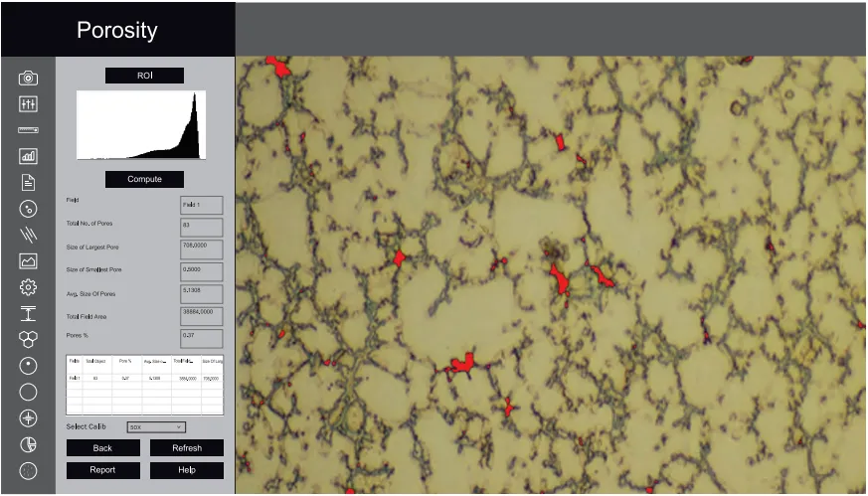Open the bar chart icon

pos(28,156)
